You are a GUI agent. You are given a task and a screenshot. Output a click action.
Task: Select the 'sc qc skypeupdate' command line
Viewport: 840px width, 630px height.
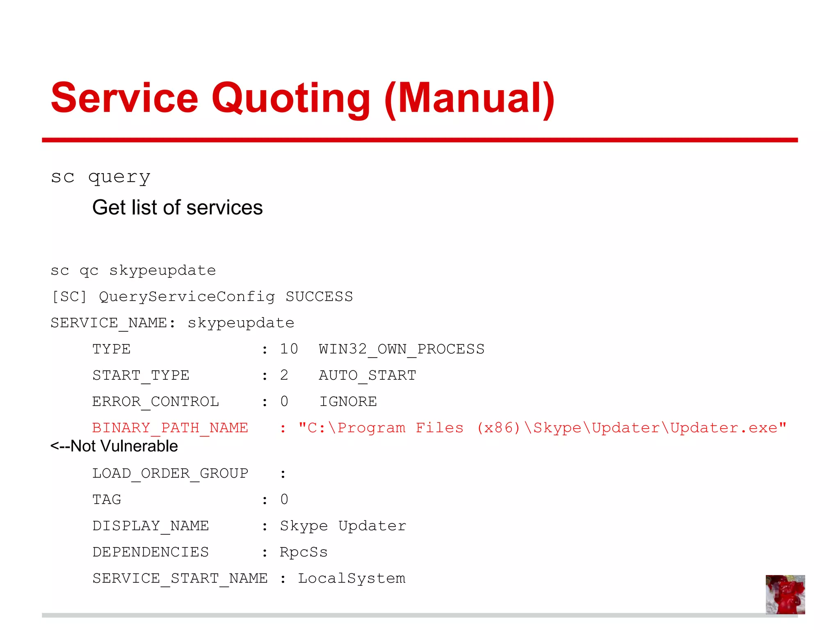click(x=133, y=271)
